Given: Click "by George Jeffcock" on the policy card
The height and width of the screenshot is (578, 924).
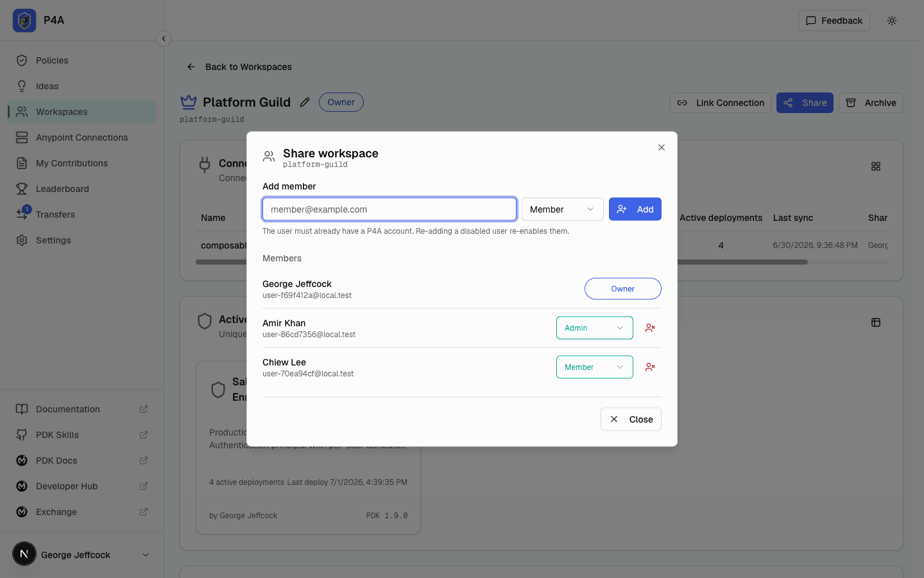Looking at the screenshot, I should (243, 516).
